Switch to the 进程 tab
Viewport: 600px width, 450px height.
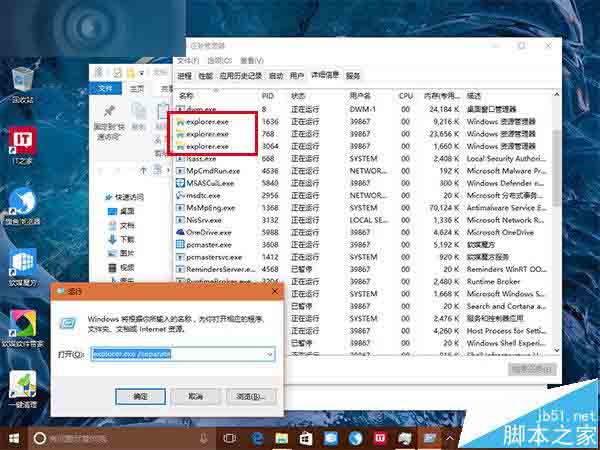[184, 76]
